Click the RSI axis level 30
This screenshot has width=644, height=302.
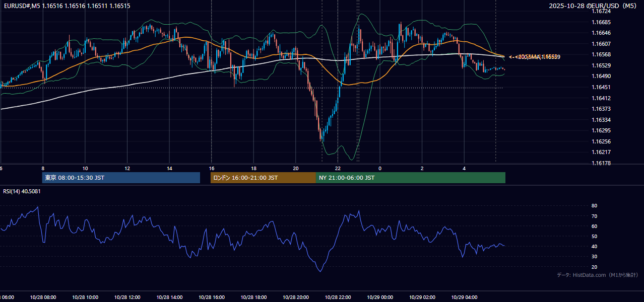[x=594, y=257]
